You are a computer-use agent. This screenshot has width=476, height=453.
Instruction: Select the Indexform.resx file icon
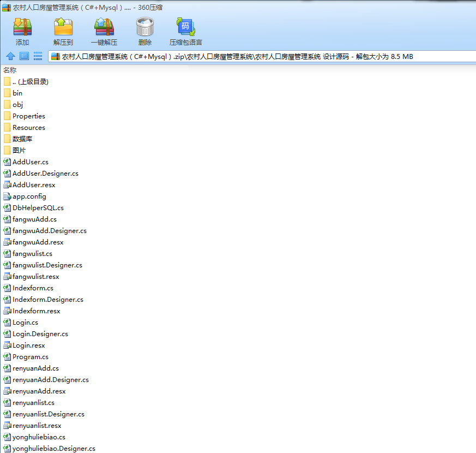[x=7, y=311]
